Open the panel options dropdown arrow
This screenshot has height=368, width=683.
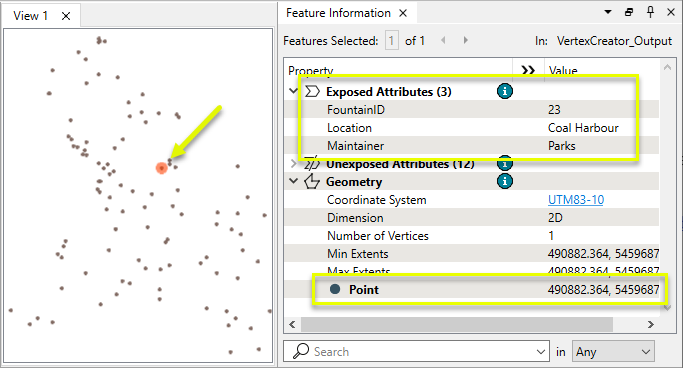(x=608, y=12)
